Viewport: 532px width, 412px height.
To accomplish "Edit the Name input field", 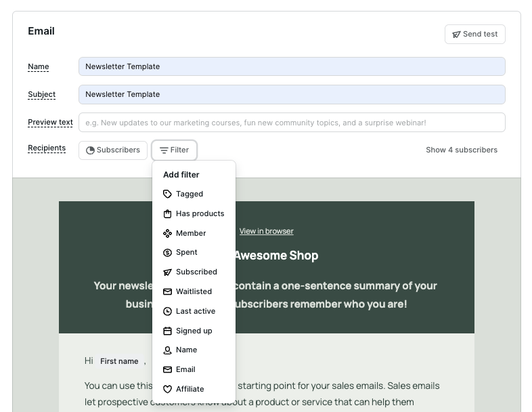I will click(292, 66).
